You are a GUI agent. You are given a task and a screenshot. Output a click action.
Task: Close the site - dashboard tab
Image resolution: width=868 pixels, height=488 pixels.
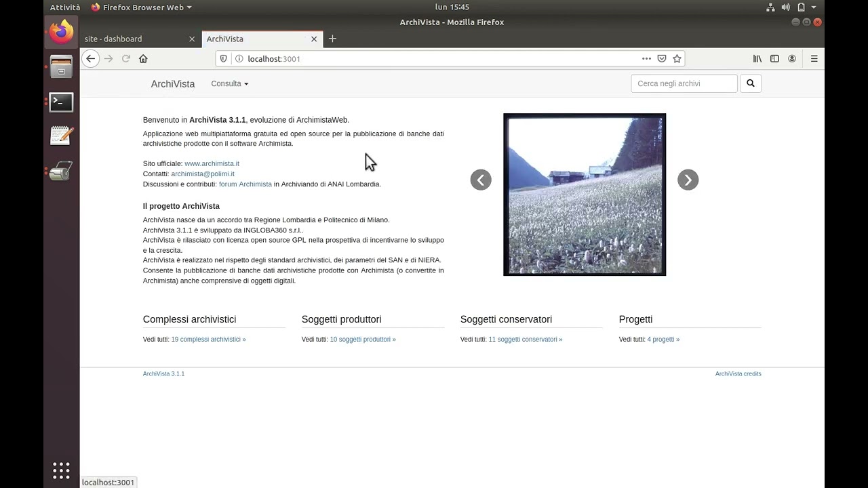(192, 39)
